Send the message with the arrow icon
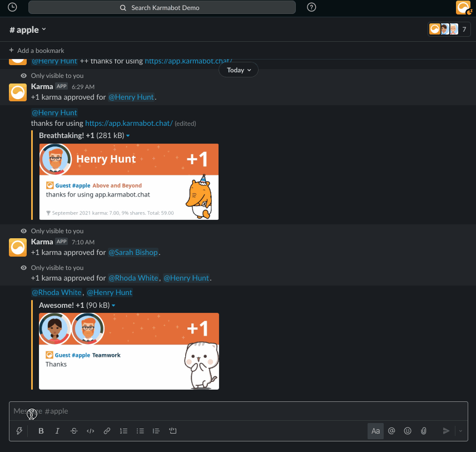 [446, 431]
